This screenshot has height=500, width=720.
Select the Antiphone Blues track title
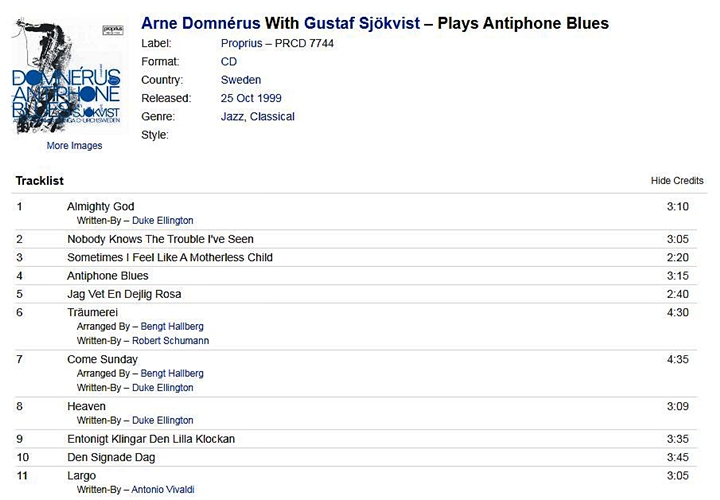click(x=108, y=275)
